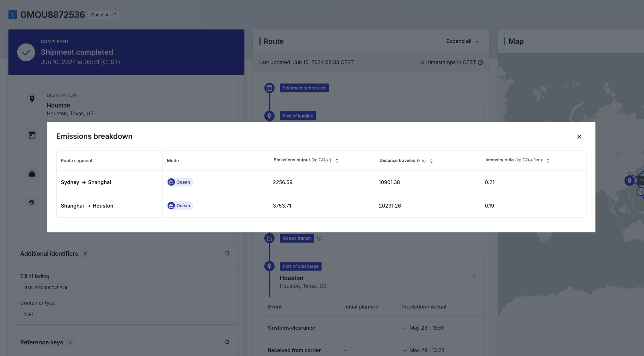Sort by Emissions output column
The image size is (644, 356).
(337, 160)
